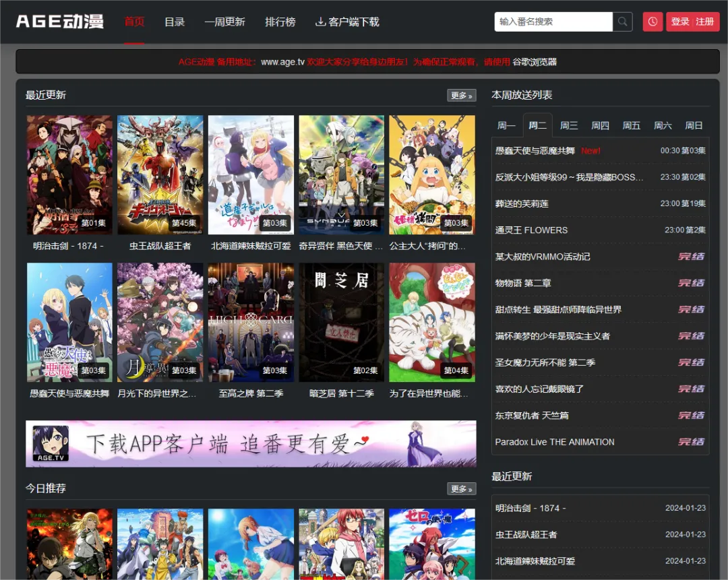Open 物物语 第二章 schedule entry
728x580 pixels.
[x=523, y=283]
